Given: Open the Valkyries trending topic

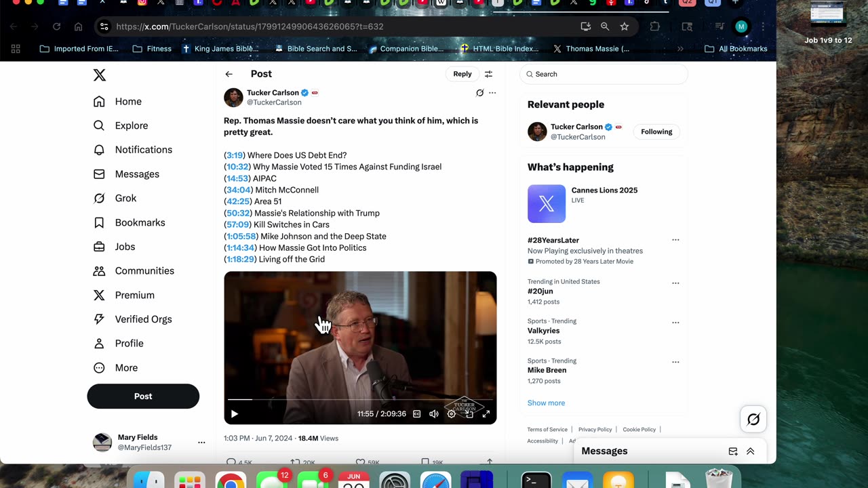Looking at the screenshot, I should [543, 331].
